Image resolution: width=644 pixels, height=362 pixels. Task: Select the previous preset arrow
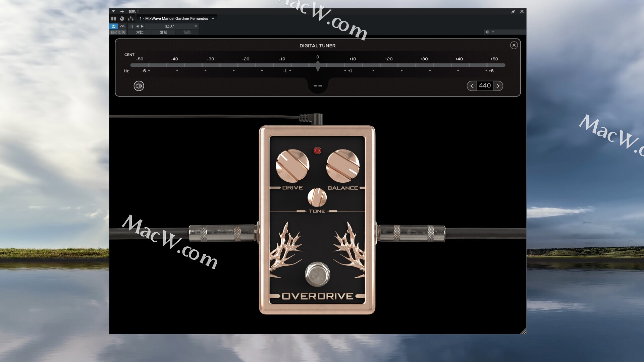click(x=137, y=26)
